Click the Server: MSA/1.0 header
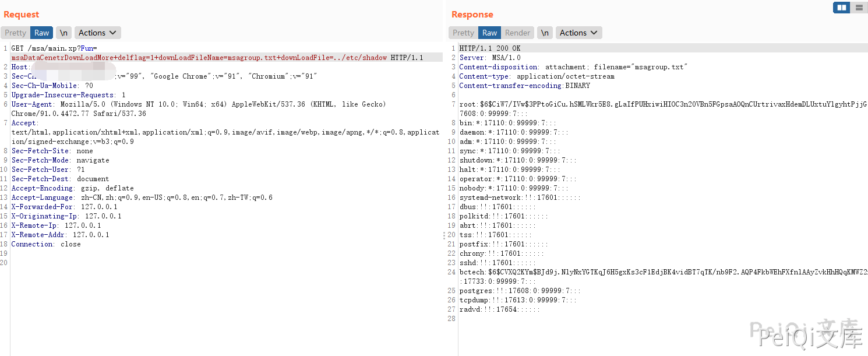 click(x=490, y=58)
